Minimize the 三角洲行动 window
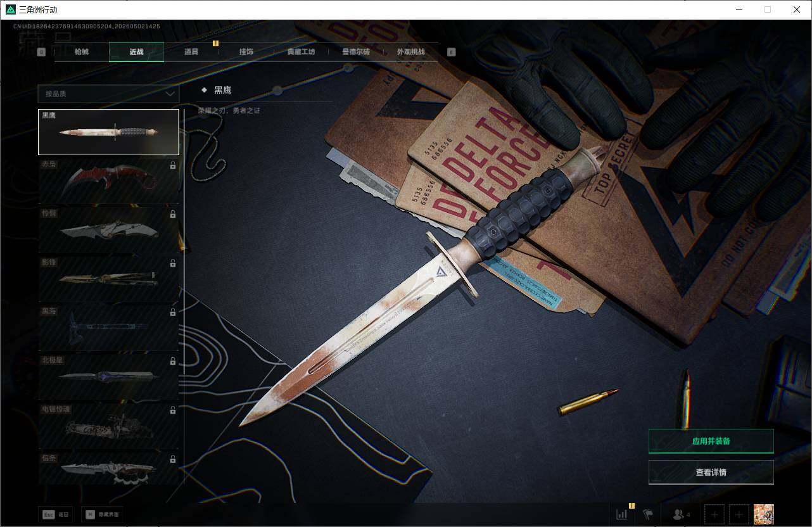The image size is (812, 527). point(739,10)
